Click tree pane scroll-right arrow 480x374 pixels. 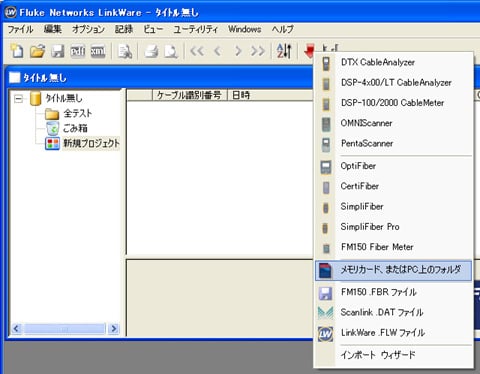[114, 329]
